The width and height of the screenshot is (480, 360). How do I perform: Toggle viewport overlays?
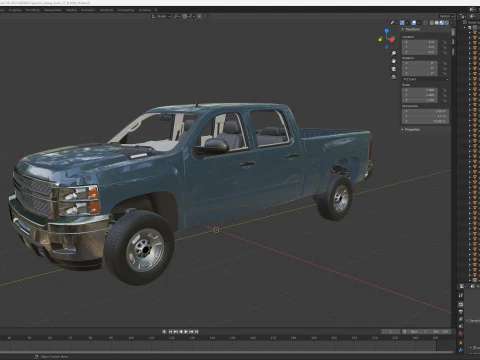click(414, 23)
